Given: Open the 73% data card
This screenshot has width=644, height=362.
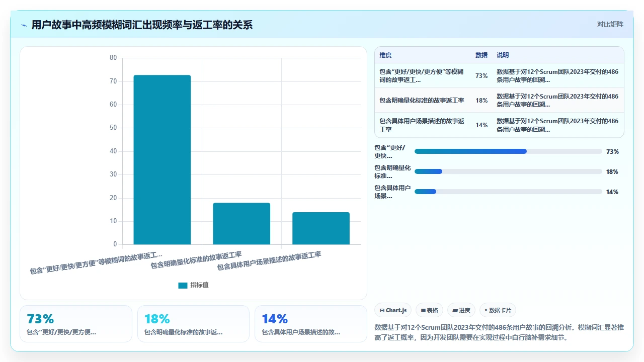Looking at the screenshot, I should (76, 324).
